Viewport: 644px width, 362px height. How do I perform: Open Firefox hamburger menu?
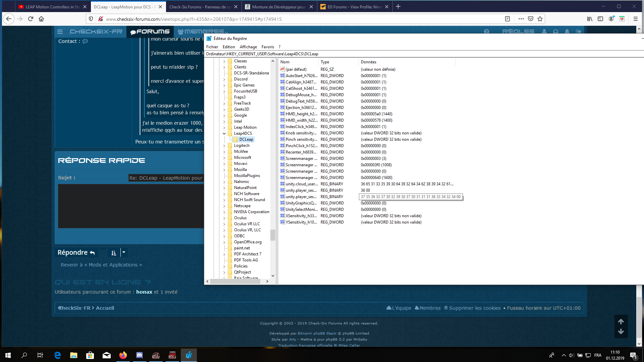[x=635, y=19]
